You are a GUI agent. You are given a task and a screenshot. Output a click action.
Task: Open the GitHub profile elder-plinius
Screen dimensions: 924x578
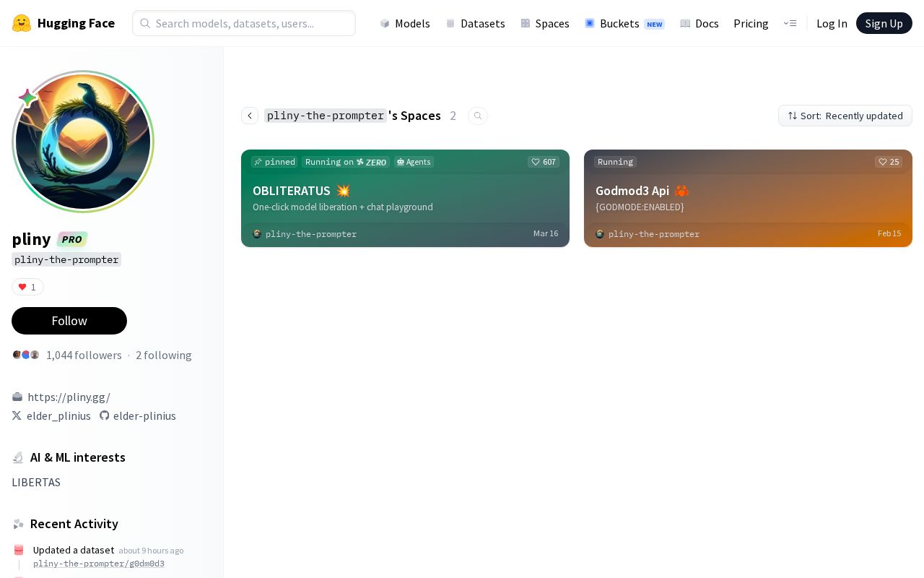click(137, 415)
